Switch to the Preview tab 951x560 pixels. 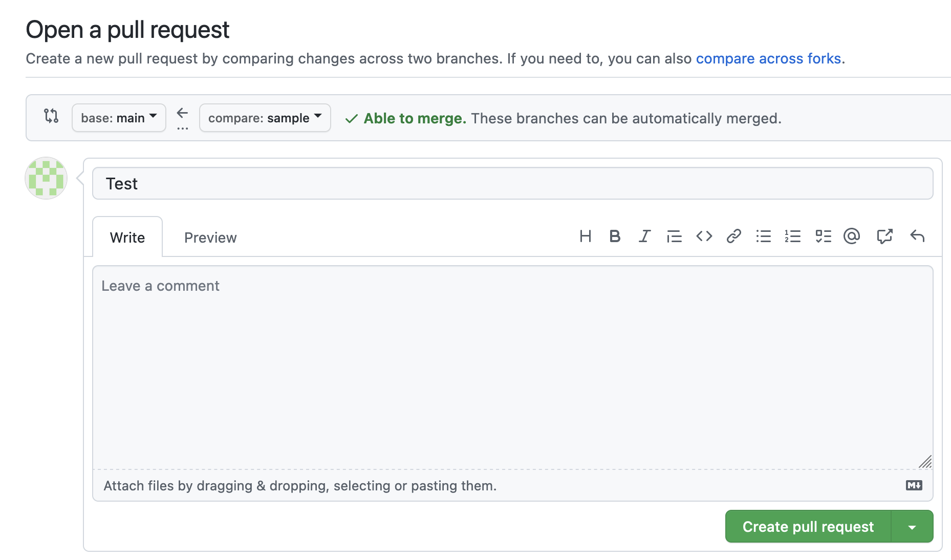tap(210, 237)
